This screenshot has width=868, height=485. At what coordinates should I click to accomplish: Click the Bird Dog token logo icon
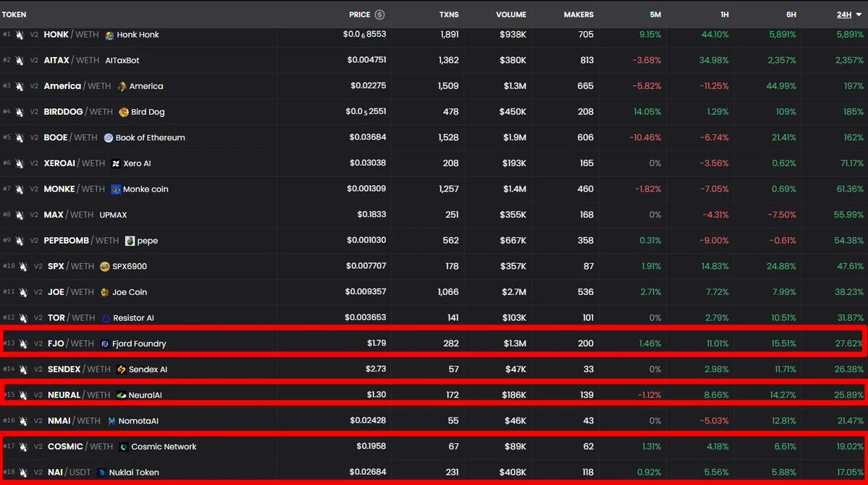124,112
